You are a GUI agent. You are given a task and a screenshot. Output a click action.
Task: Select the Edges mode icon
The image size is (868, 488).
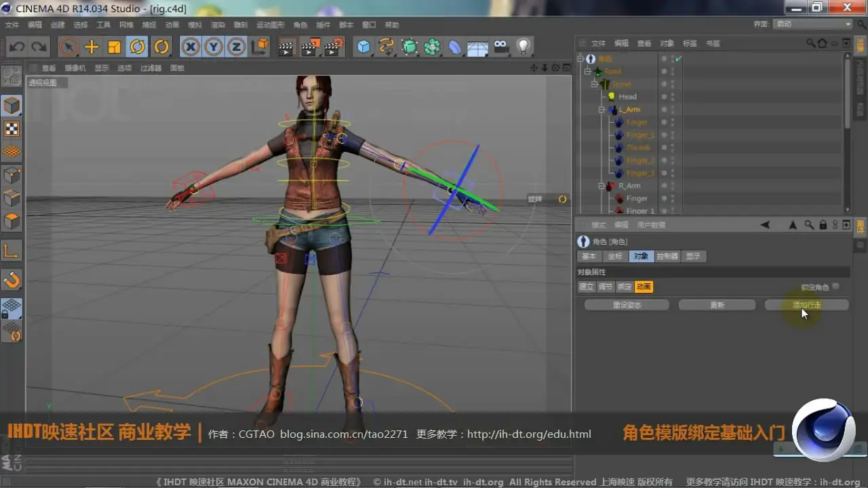click(12, 198)
